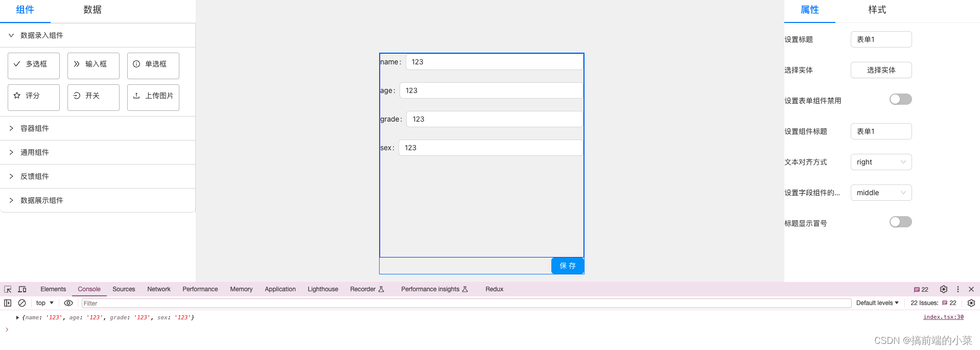Viewport: 980px width, 350px height.
Task: Open the 文本对齐方式 dropdown showing right
Action: [881, 162]
